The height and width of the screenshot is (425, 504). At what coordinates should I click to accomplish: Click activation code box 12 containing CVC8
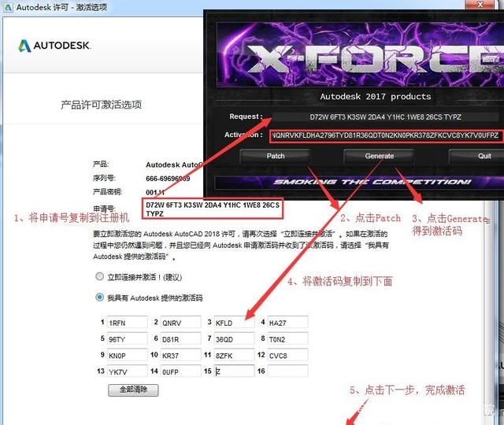[x=288, y=355]
